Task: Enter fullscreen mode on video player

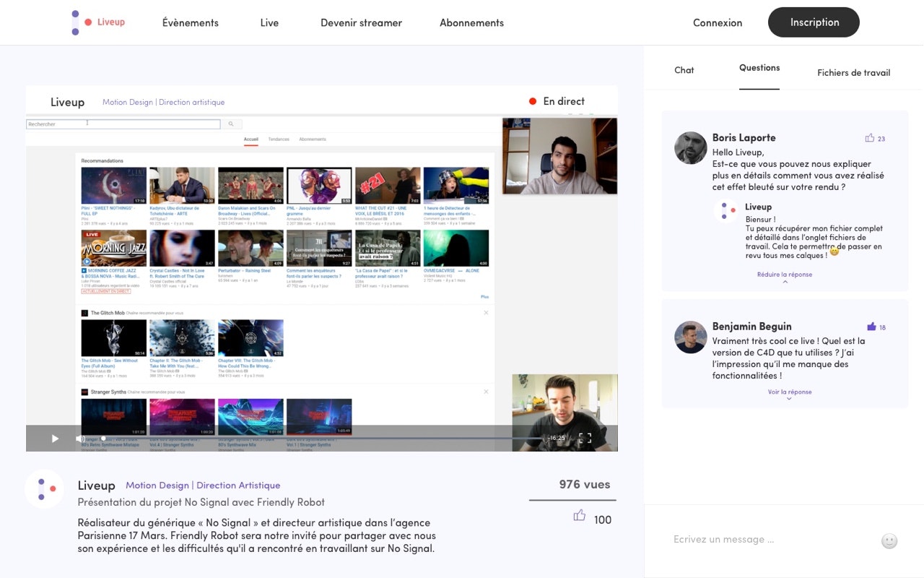Action: coord(585,438)
